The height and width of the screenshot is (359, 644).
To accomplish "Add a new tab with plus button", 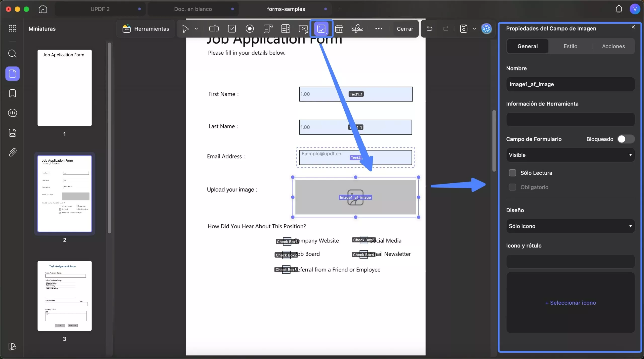I will click(340, 9).
